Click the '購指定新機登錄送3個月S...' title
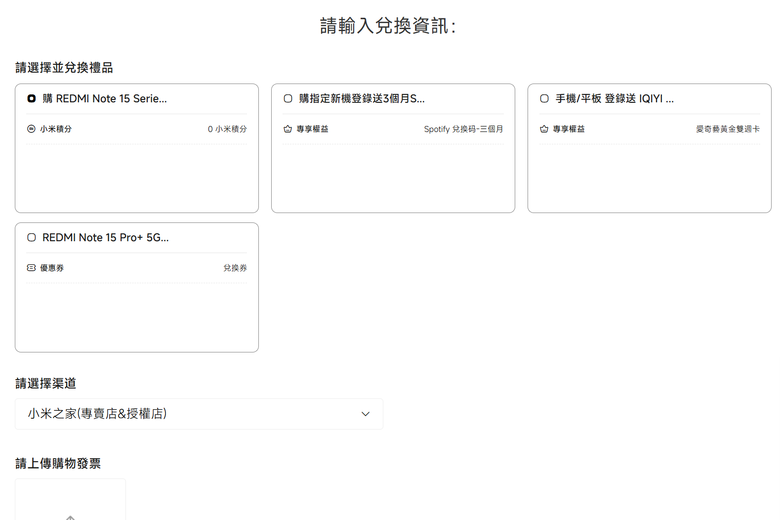This screenshot has height=520, width=780. coord(362,99)
